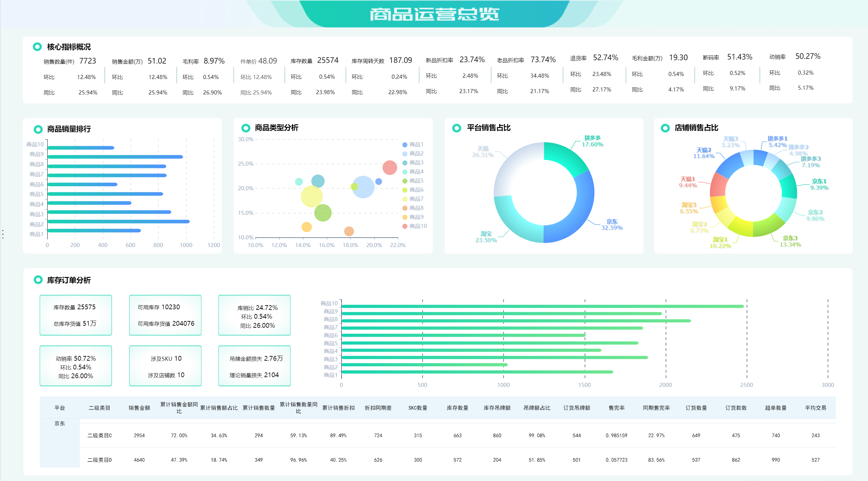Click the 平台 column header in table
868x481 pixels.
59,408
